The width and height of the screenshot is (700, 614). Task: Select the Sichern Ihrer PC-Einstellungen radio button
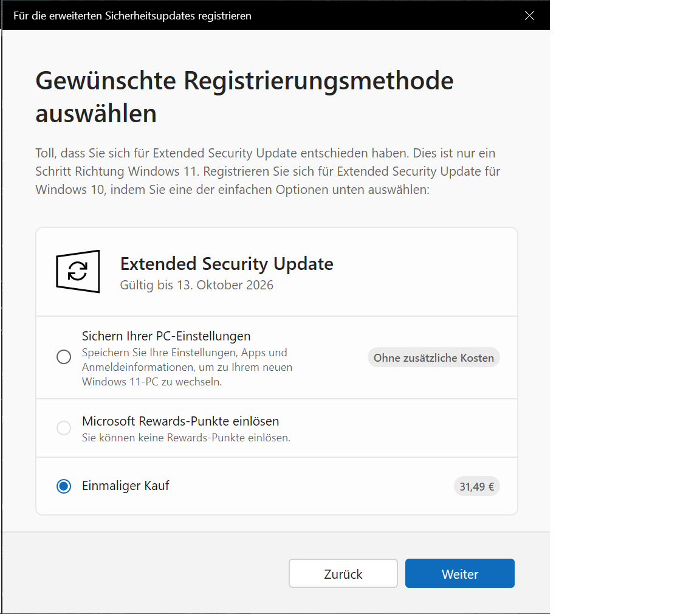tap(64, 357)
